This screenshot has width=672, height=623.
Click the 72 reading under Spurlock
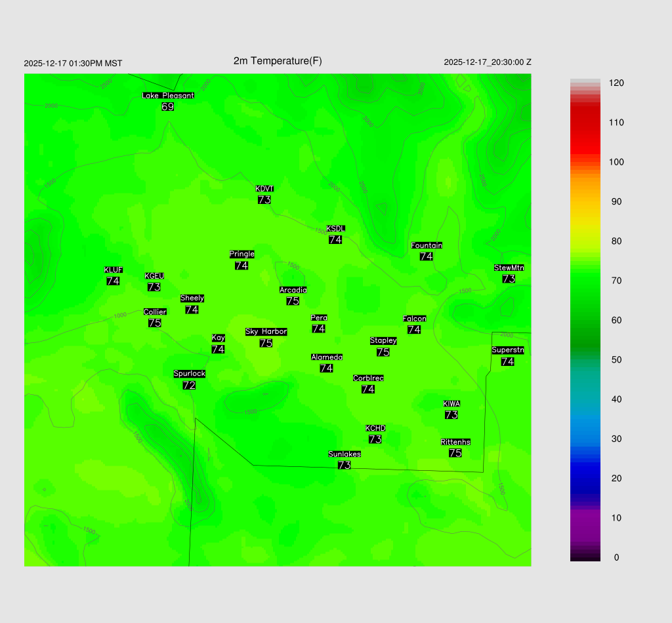tap(189, 386)
